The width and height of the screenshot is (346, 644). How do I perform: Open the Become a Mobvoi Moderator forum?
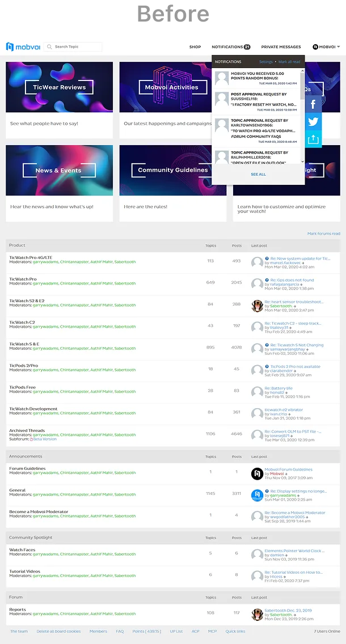point(39,512)
